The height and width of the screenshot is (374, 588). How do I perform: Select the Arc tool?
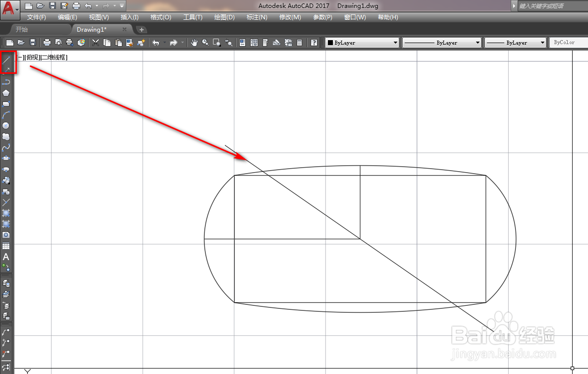click(6, 115)
